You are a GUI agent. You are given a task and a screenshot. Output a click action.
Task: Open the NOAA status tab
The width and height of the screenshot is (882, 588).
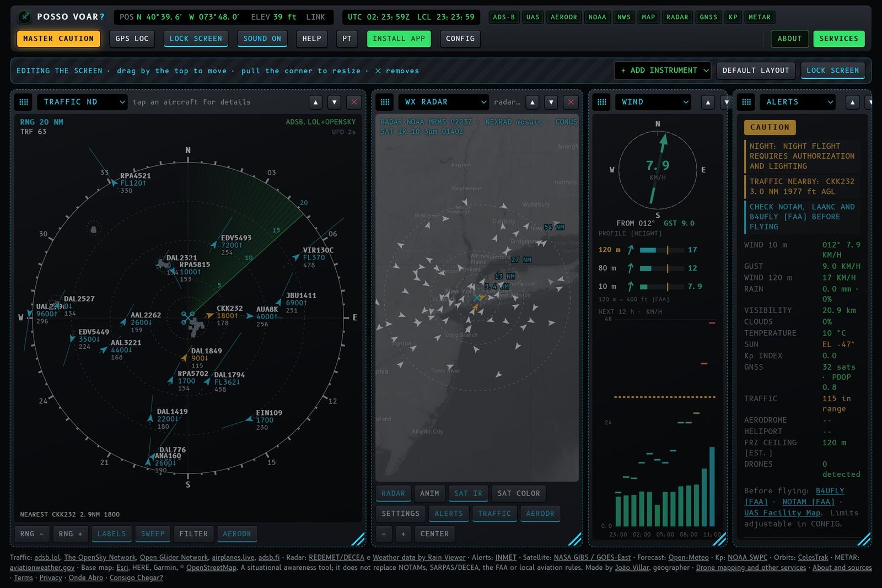point(597,17)
